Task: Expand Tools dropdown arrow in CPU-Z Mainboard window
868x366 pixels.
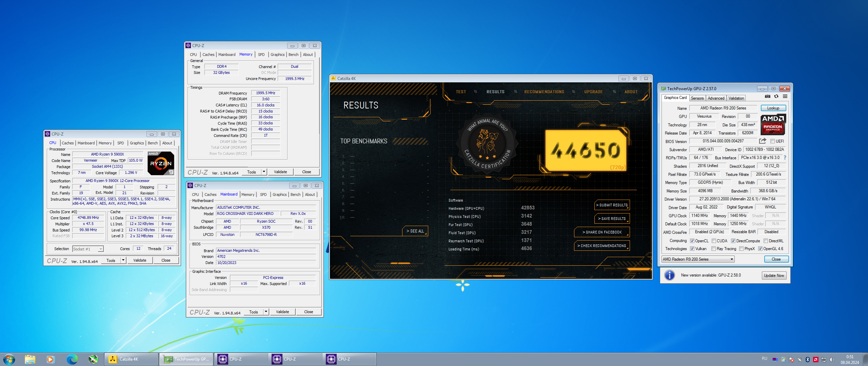Action: [x=266, y=312]
